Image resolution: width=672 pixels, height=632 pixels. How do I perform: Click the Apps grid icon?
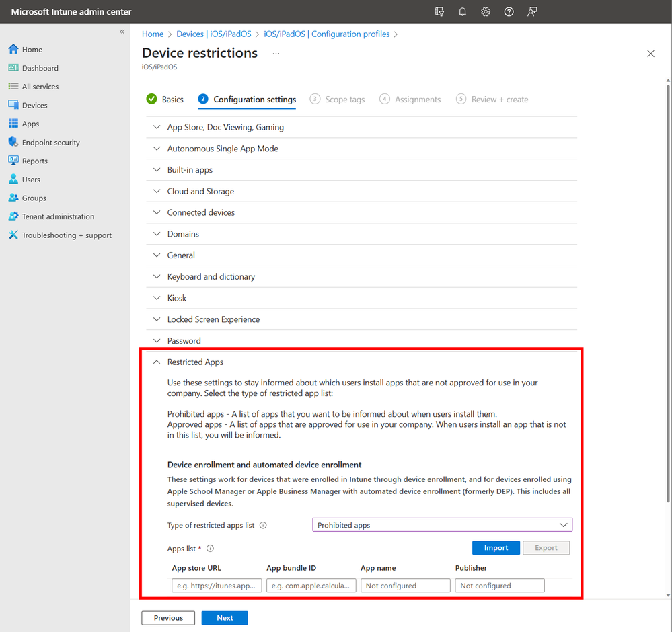[13, 124]
